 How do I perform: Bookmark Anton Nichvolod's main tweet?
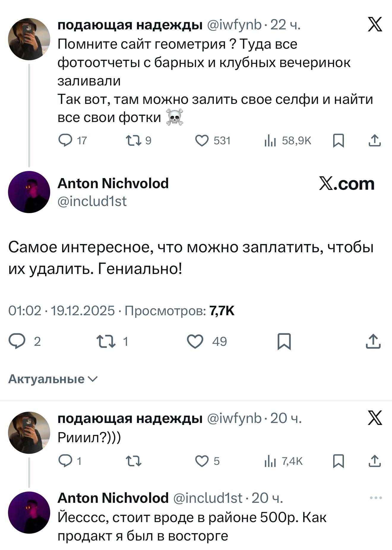(284, 341)
